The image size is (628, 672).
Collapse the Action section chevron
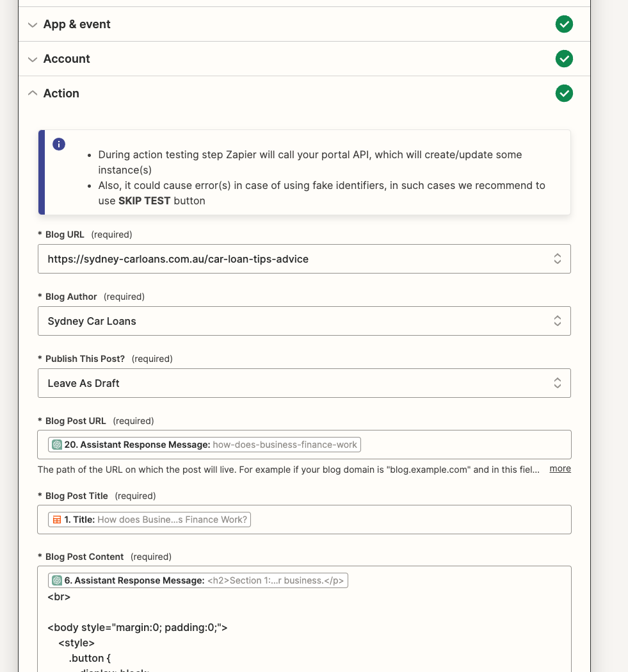click(x=33, y=93)
